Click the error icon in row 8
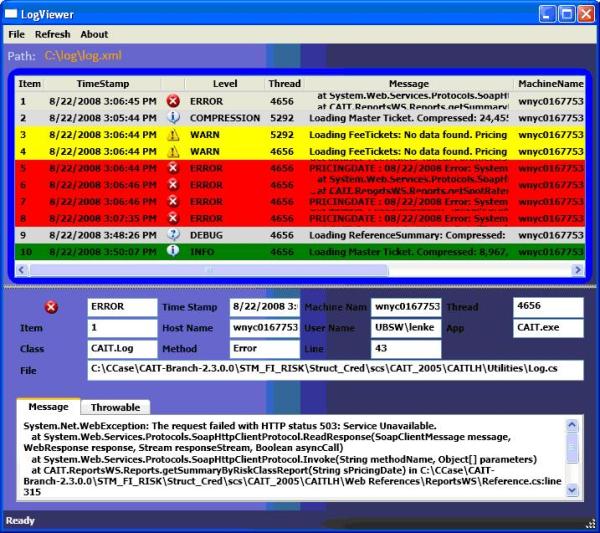Viewport: 600px width, 533px height. tap(173, 218)
